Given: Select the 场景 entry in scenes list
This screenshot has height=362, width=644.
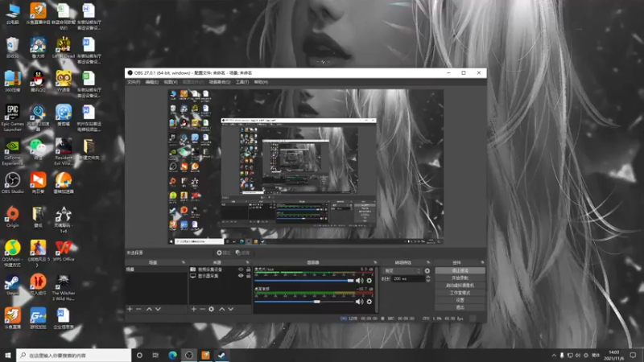Looking at the screenshot, I should pyautogui.click(x=156, y=269).
